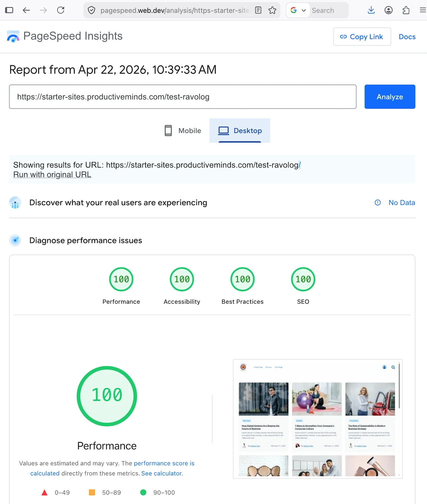The image size is (427, 504).
Task: Switch to the Mobile tab
Action: pyautogui.click(x=183, y=131)
